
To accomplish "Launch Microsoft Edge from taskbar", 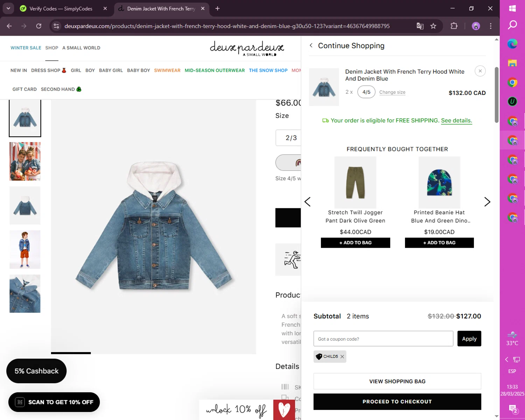I will (x=512, y=44).
